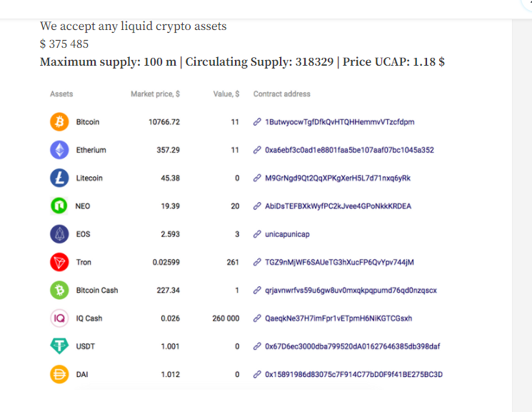This screenshot has width=532, height=412.
Task: Click the Bitcoin Cash market price 227.34
Action: coord(169,290)
